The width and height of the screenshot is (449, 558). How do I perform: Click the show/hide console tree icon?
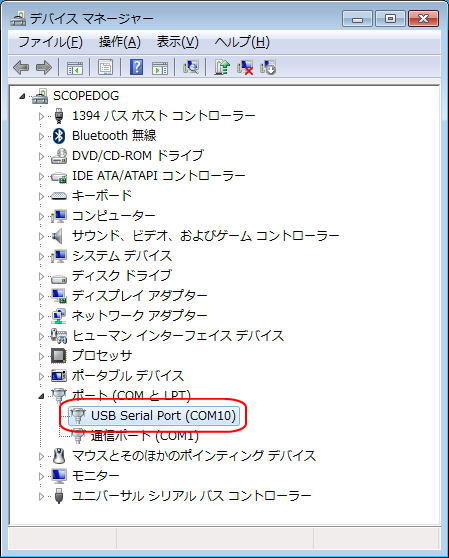click(x=75, y=67)
